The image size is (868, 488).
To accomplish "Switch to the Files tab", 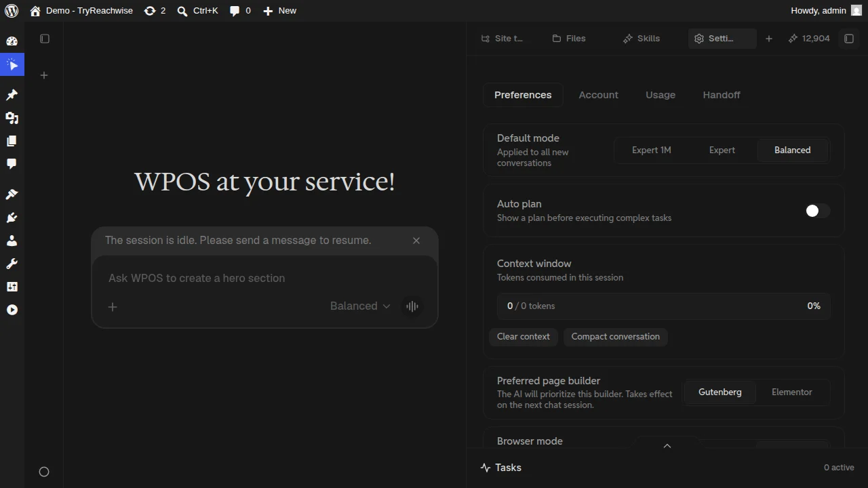I will [x=569, y=39].
